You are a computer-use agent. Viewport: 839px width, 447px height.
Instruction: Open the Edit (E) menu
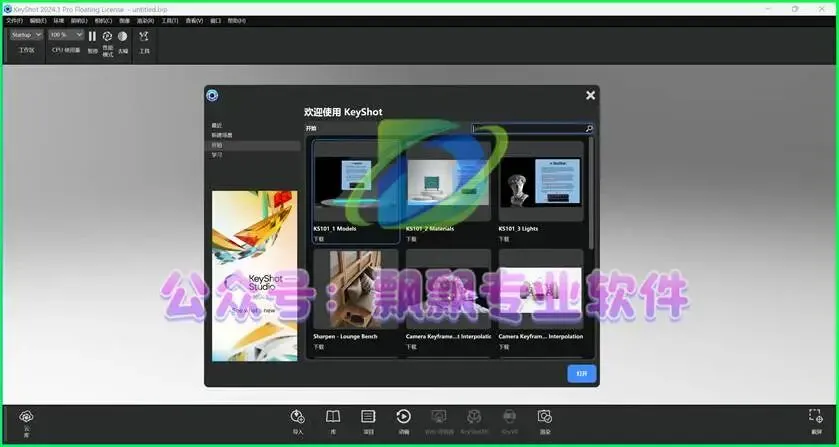point(38,21)
